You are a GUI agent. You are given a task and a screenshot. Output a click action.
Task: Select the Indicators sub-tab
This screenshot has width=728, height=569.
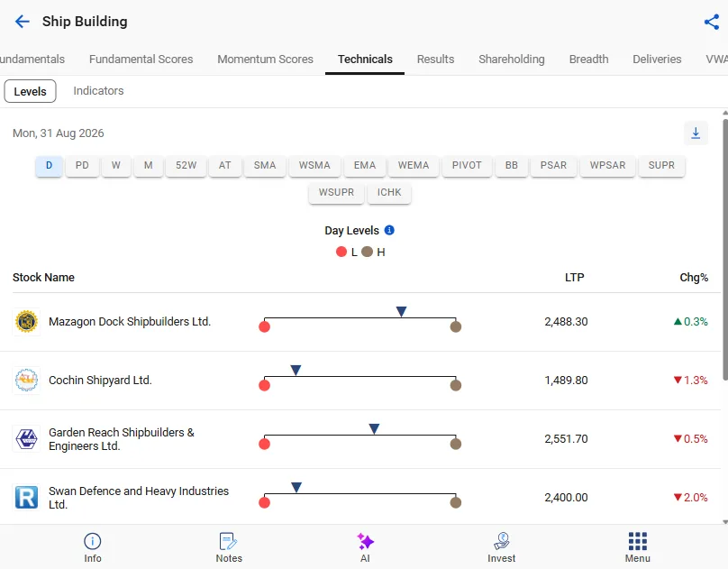point(98,90)
